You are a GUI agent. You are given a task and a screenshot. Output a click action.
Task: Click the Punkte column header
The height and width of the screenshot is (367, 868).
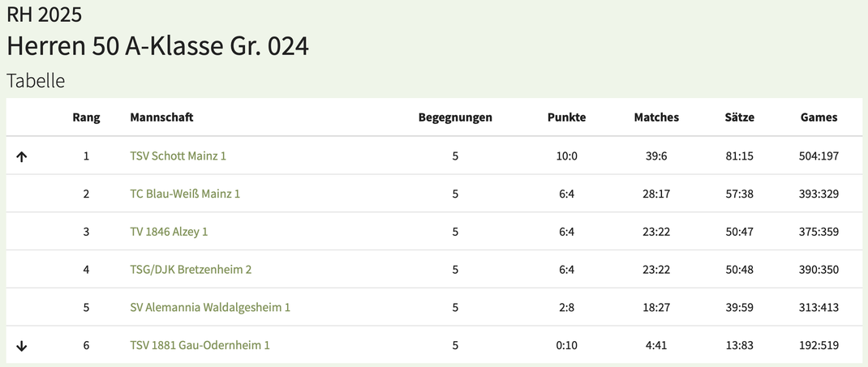click(567, 117)
